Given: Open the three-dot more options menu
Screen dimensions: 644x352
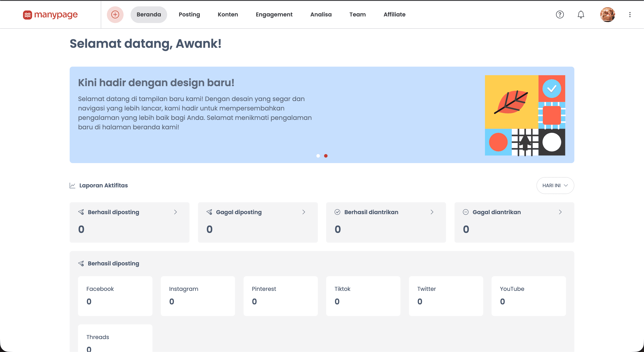Looking at the screenshot, I should (x=630, y=14).
